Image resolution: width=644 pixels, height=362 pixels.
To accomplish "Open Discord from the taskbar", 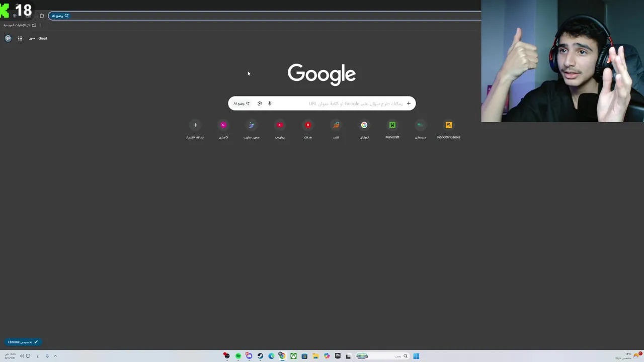I will [x=249, y=356].
